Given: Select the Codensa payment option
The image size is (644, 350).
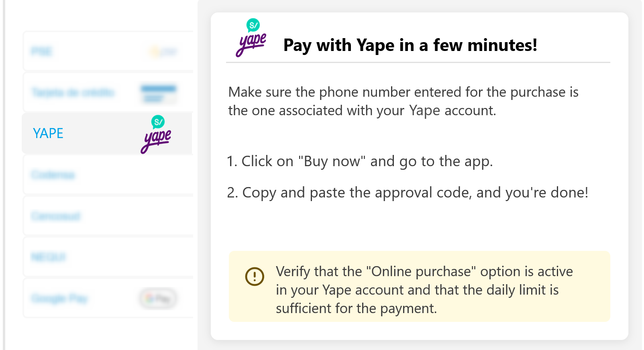Looking at the screenshot, I should tap(108, 175).
